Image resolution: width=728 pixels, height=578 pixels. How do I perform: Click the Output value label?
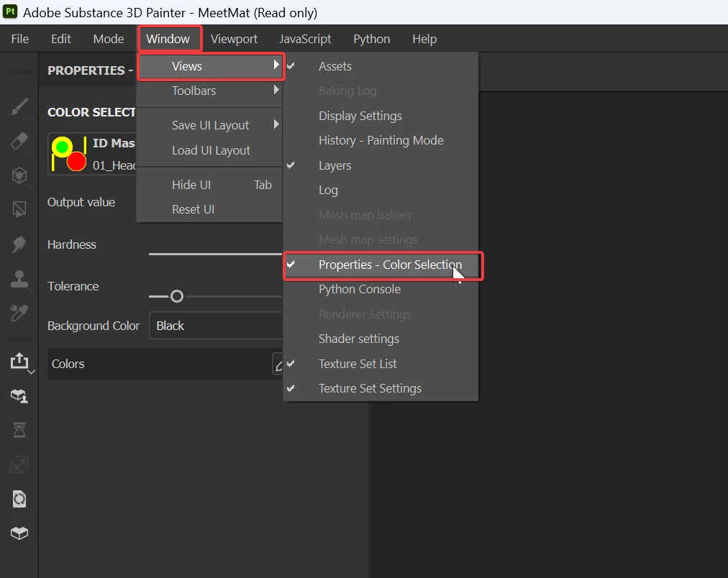click(x=81, y=202)
